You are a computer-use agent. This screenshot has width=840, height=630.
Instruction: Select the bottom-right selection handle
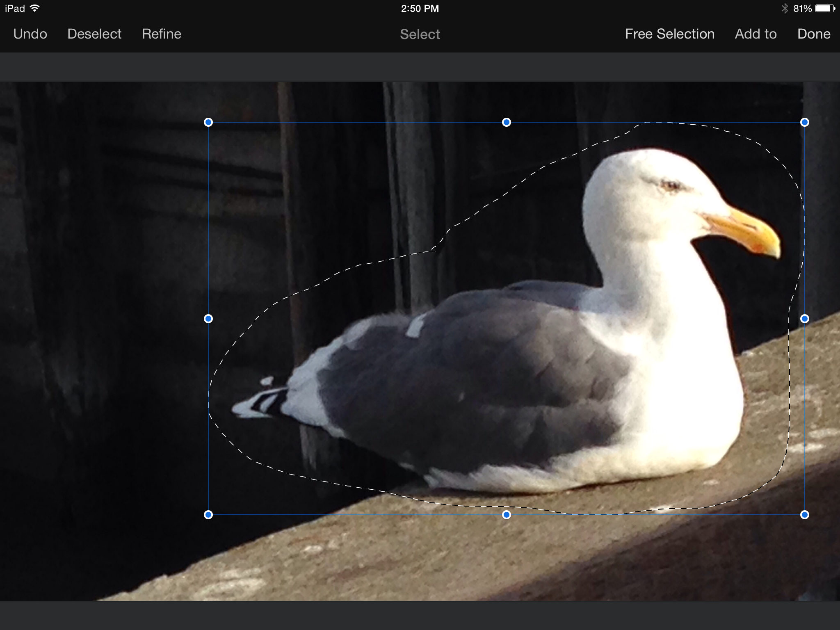click(x=805, y=515)
